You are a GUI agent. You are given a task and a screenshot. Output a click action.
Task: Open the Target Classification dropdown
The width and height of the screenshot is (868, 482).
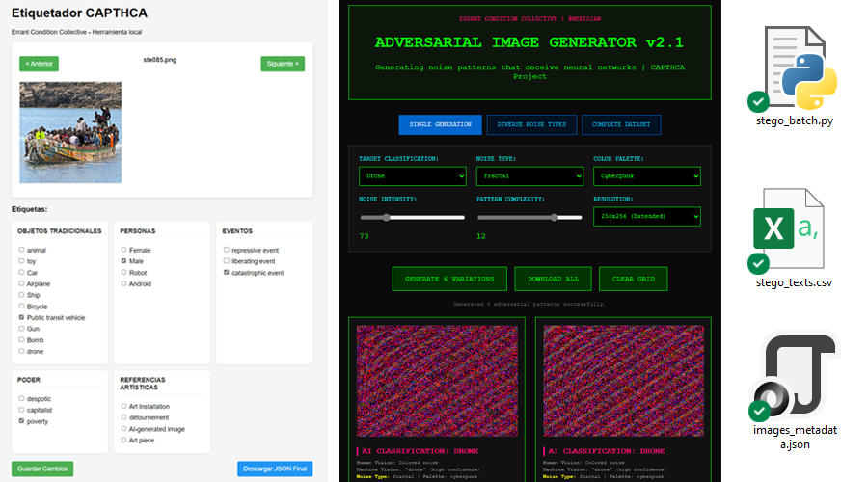point(412,176)
